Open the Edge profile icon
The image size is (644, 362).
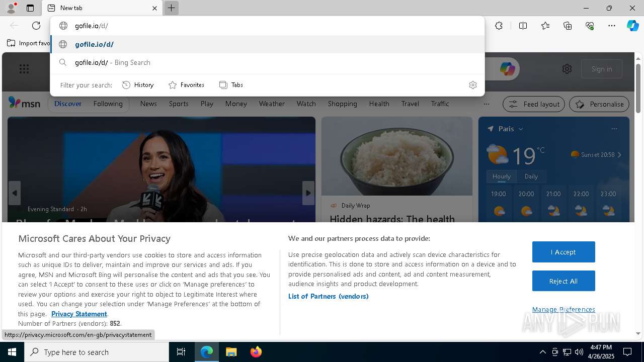11,8
